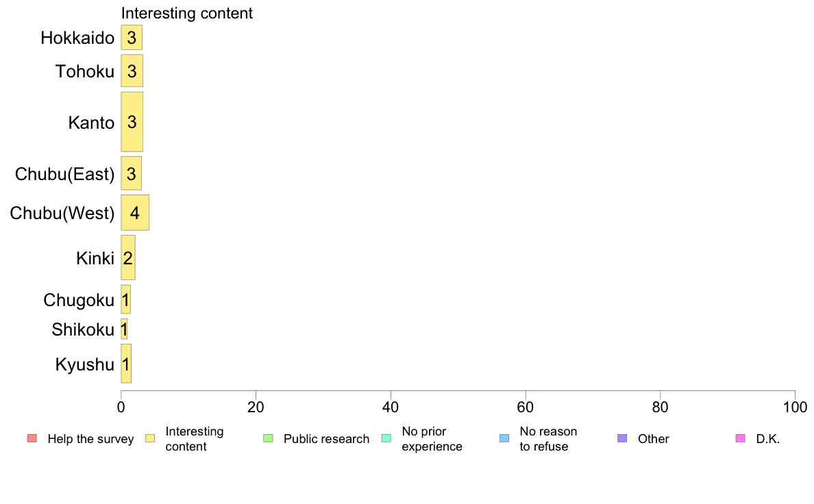Click the Chubu(West) bar showing 4
This screenshot has height=504, width=814.
(x=135, y=213)
